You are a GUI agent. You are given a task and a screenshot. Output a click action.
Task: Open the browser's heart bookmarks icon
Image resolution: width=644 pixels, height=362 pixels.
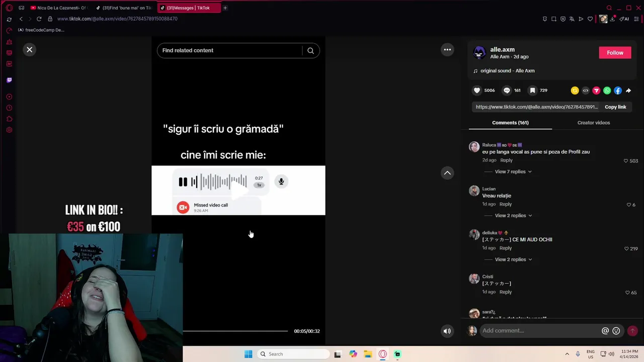click(x=590, y=19)
